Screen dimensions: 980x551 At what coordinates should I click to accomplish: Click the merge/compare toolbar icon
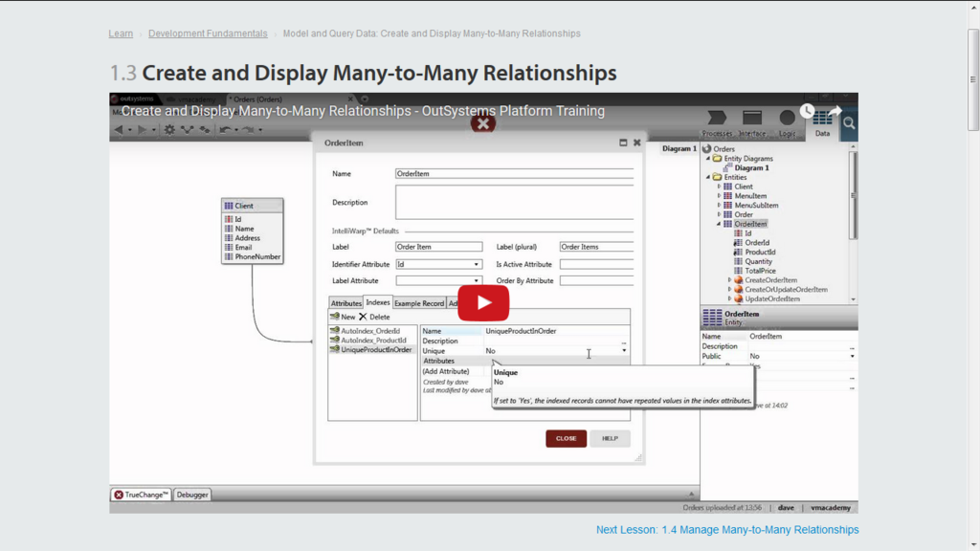tap(187, 130)
